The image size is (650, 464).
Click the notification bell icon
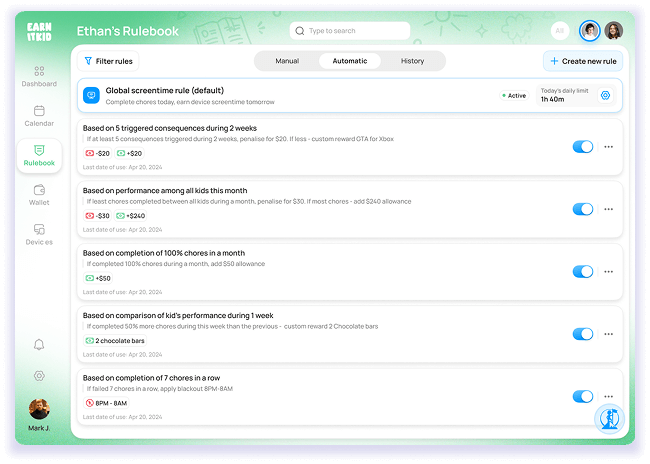point(39,345)
